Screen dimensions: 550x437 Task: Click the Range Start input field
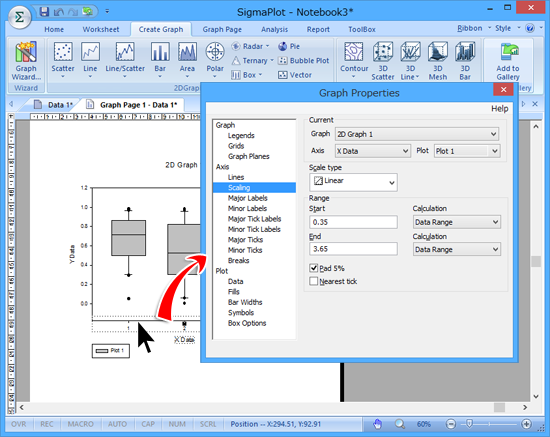click(x=353, y=222)
